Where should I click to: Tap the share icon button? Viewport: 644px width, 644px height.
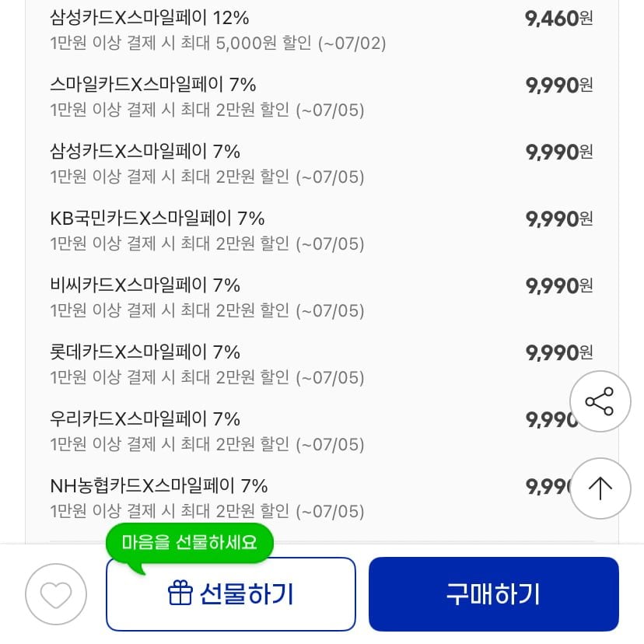point(600,401)
